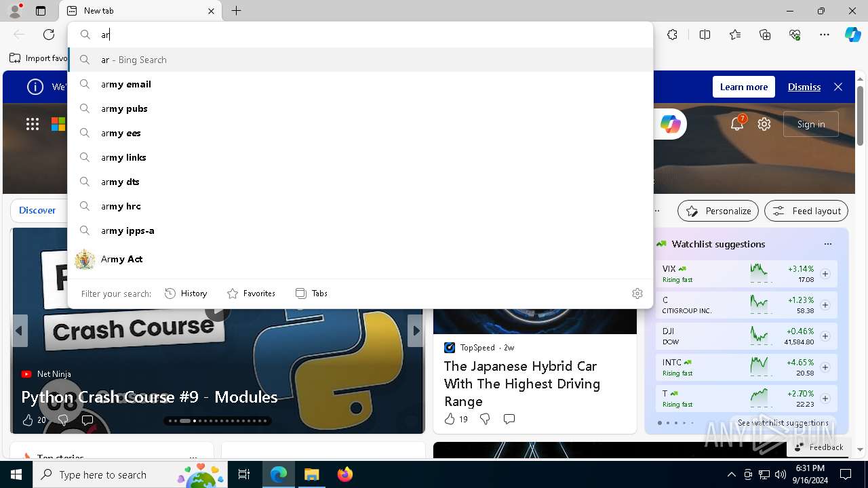Open the Feed layout options
868x488 pixels.
tap(806, 211)
